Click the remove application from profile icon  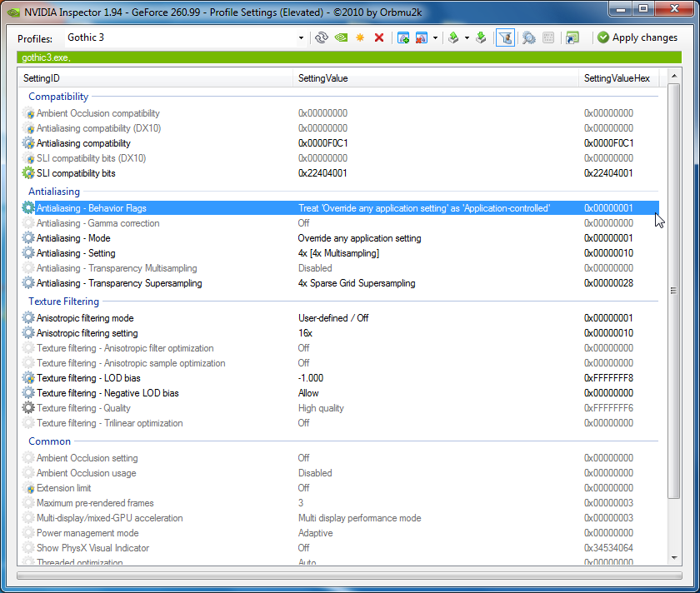coord(422,37)
